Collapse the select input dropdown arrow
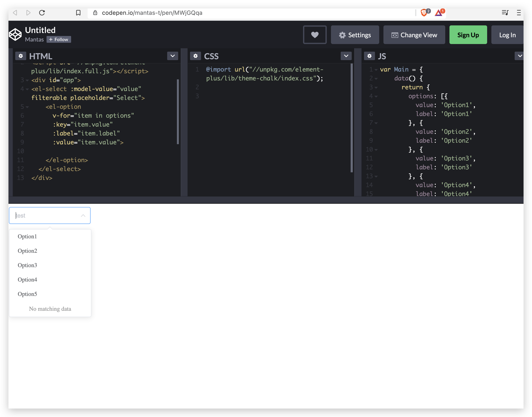Viewport: 532px width, 417px height. tap(83, 215)
